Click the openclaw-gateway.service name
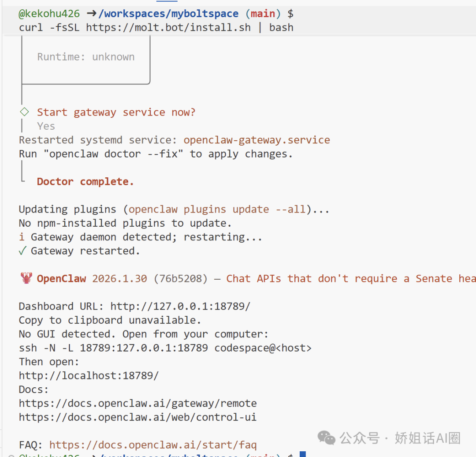This screenshot has height=457, width=476. [257, 140]
